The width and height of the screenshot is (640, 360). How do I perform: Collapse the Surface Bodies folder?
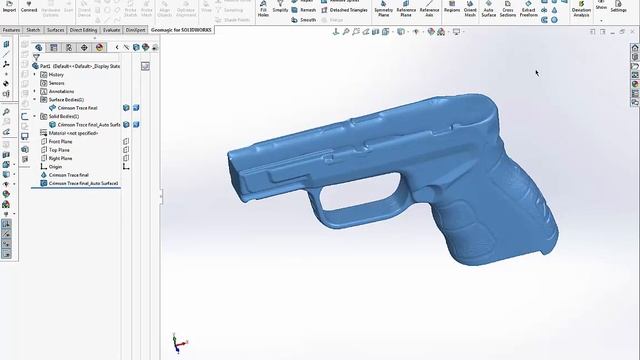pos(35,100)
